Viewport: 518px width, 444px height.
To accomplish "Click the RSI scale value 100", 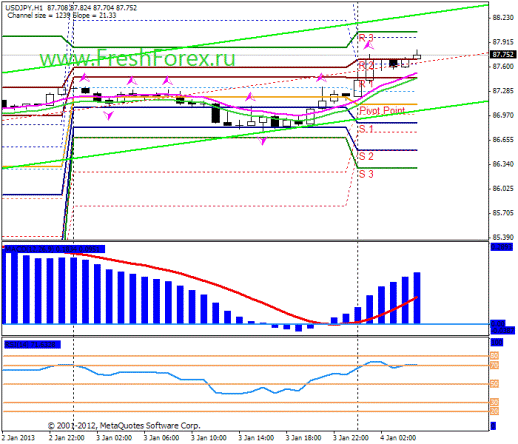I will click(497, 342).
